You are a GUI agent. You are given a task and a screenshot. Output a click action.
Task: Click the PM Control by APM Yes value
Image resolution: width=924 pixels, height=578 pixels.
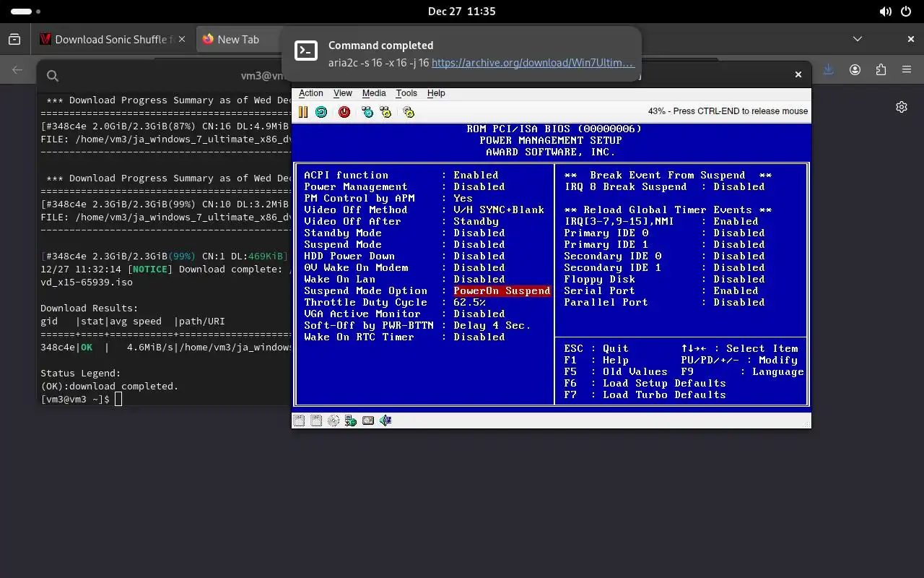(463, 199)
